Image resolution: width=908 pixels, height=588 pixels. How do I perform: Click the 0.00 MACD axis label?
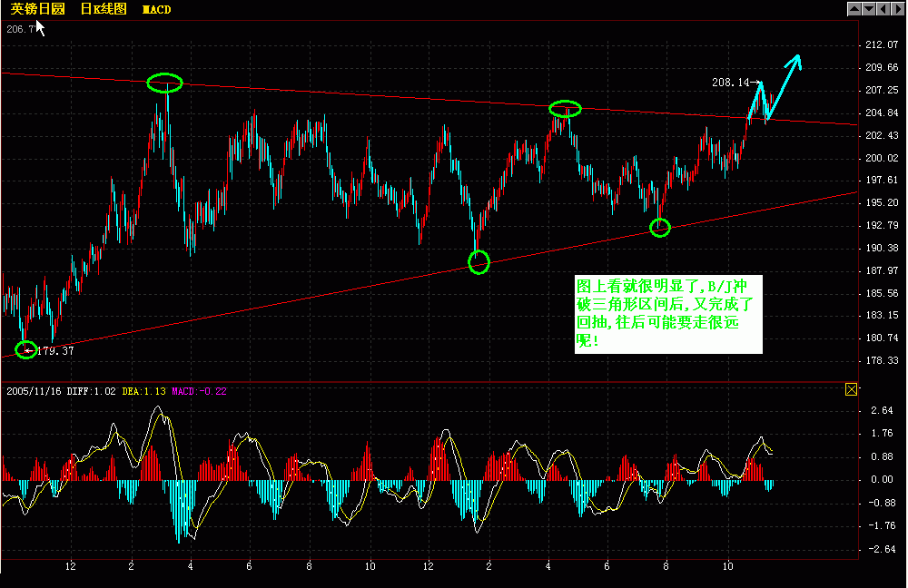click(x=882, y=480)
